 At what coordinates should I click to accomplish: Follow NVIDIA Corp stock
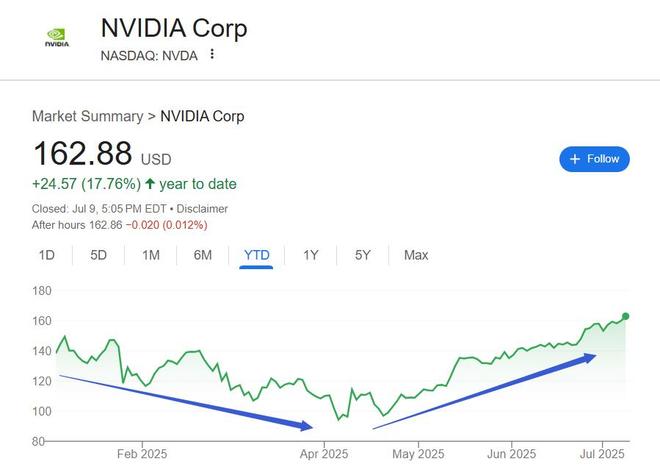coord(594,159)
